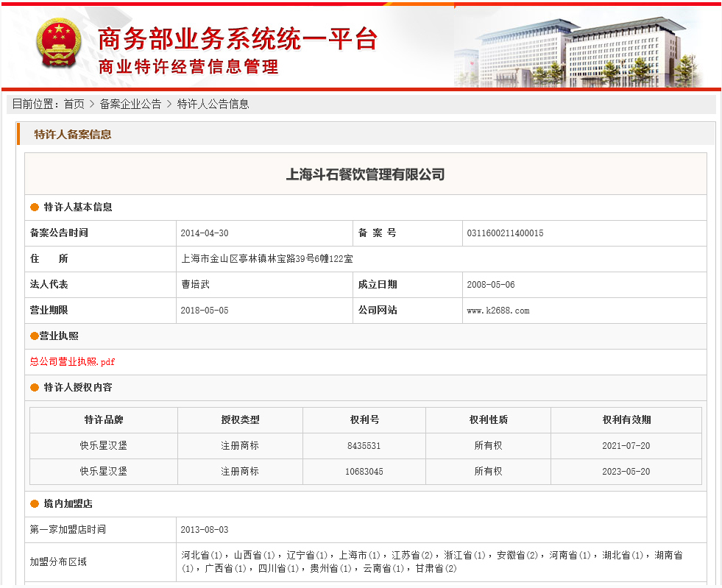
Task: Click company name 上海斗石餐饮管理有限公司
Action: pos(366,174)
